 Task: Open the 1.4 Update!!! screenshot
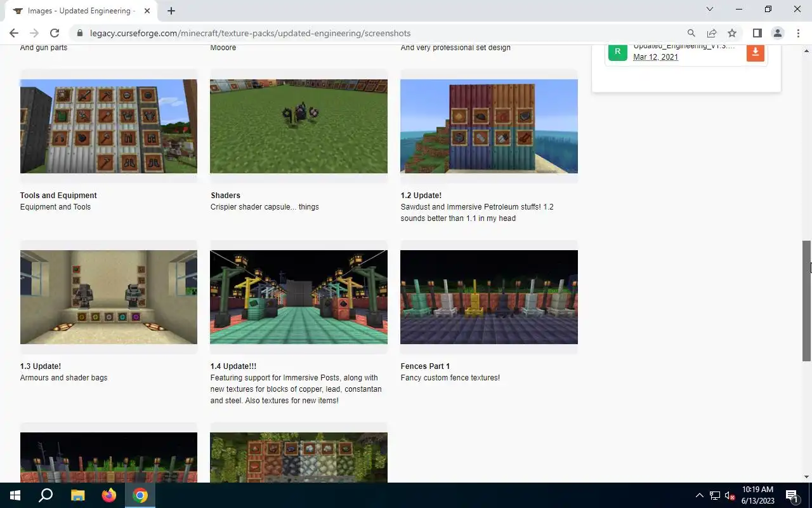(x=299, y=297)
